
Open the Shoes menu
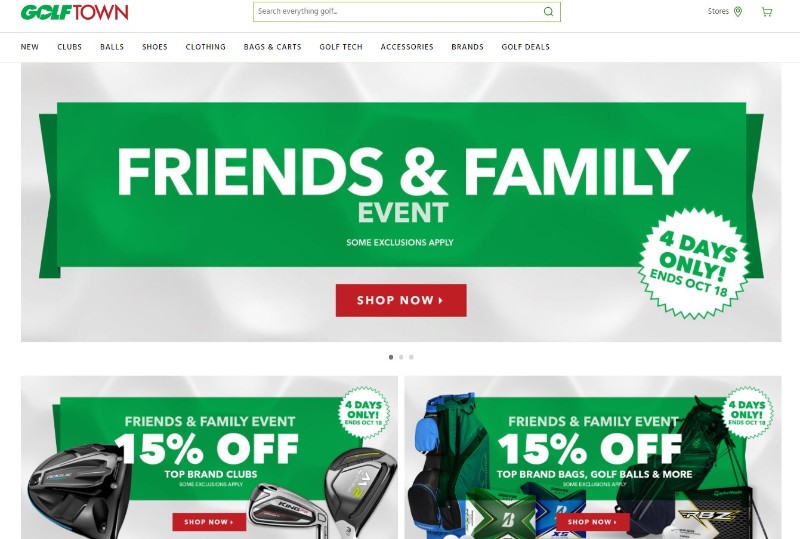(155, 47)
